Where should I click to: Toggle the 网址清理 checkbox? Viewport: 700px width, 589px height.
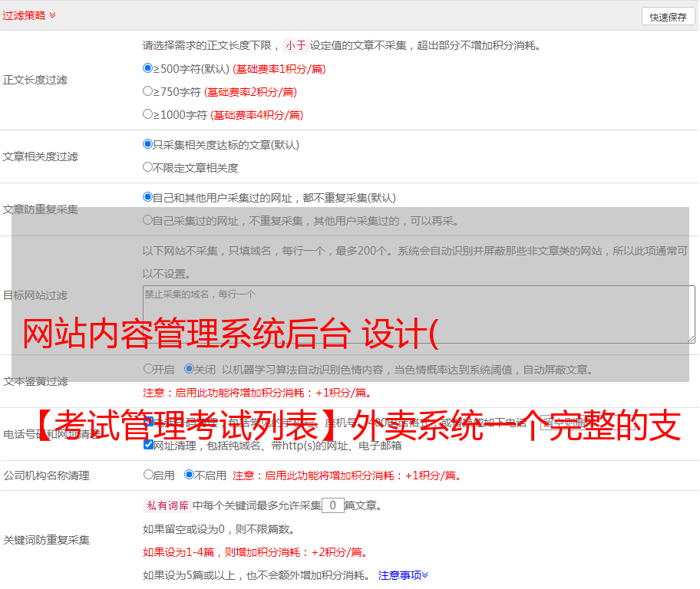[x=148, y=445]
